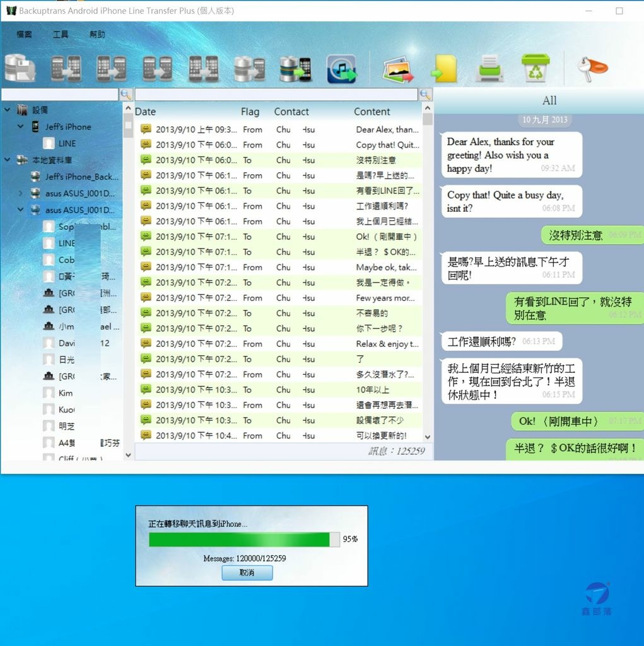Select the 'Cob' contact in the tree
The image size is (644, 646).
pos(66,260)
